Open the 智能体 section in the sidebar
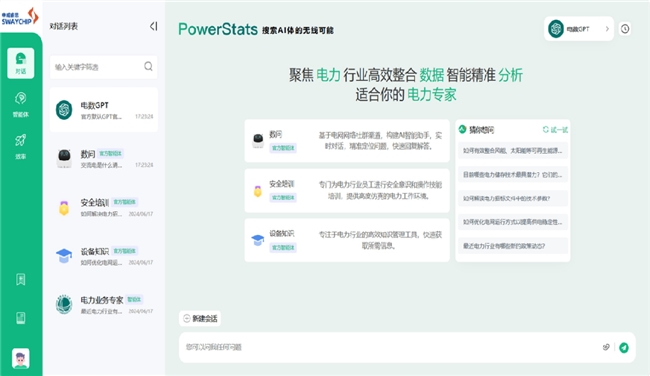 coord(21,104)
